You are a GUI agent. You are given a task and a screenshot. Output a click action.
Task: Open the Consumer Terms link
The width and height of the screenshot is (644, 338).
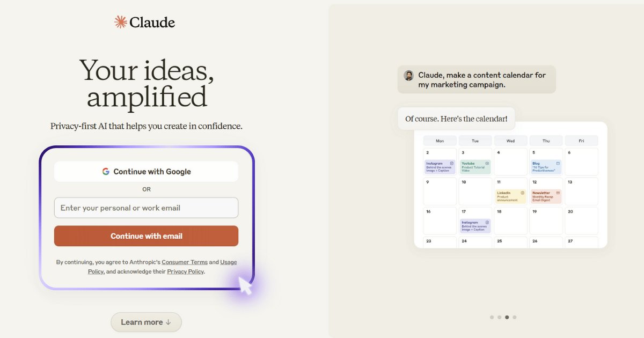click(x=185, y=262)
